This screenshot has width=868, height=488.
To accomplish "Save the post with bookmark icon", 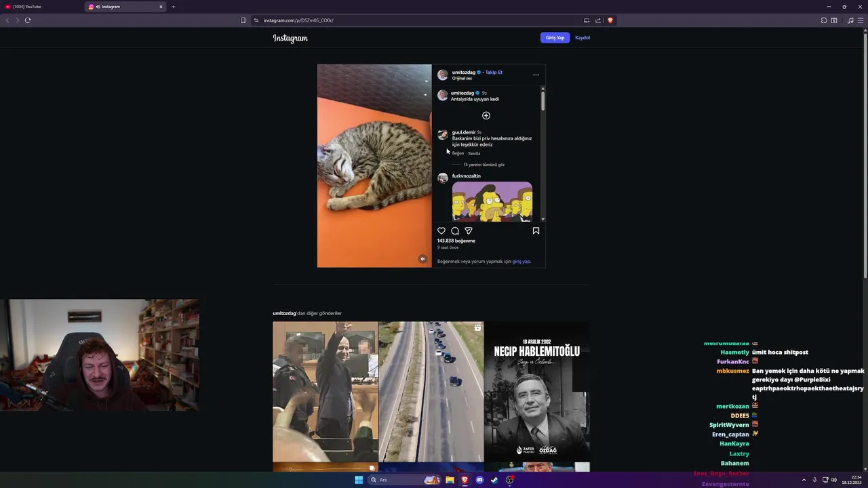I will pos(536,231).
